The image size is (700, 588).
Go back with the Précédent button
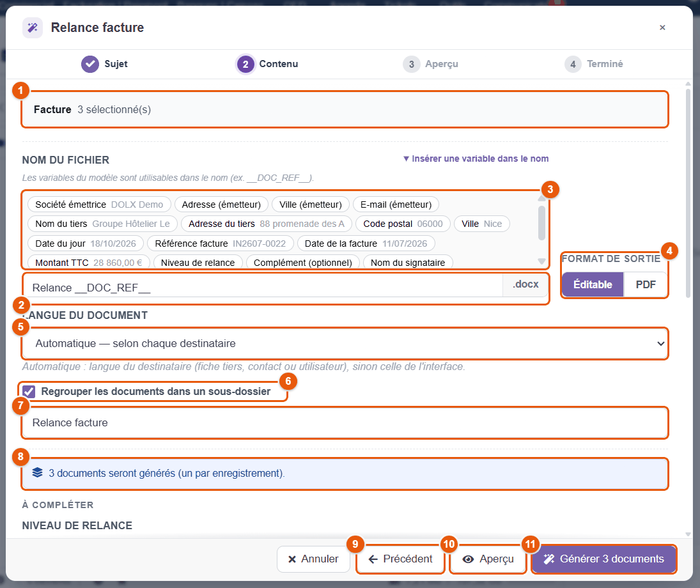click(x=400, y=559)
